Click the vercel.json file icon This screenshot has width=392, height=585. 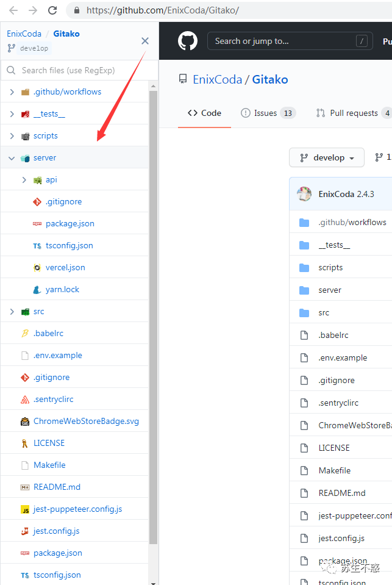37,268
